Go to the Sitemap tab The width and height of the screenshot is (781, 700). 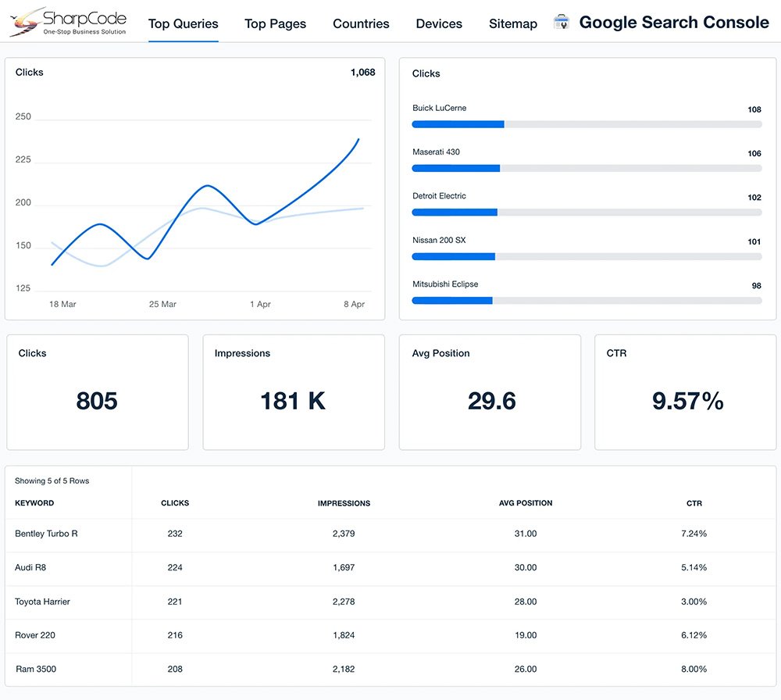(512, 23)
